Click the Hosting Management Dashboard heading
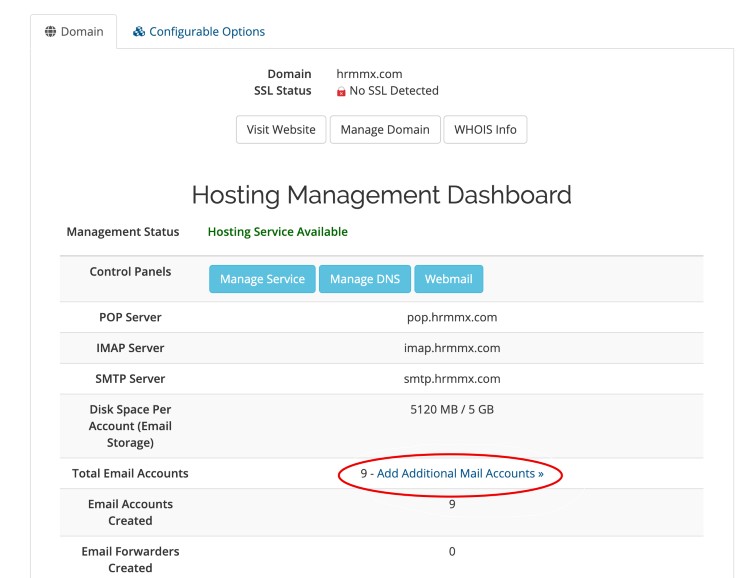The width and height of the screenshot is (750, 578). [381, 194]
